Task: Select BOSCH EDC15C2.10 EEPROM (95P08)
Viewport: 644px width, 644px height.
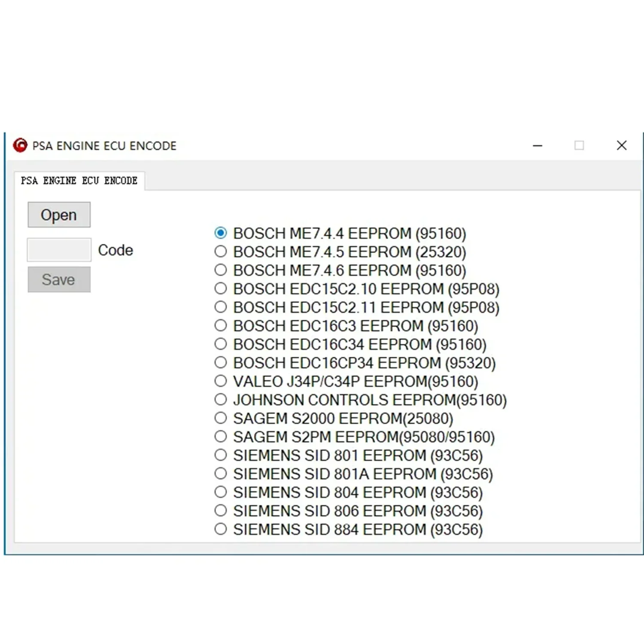Action: coord(357,289)
